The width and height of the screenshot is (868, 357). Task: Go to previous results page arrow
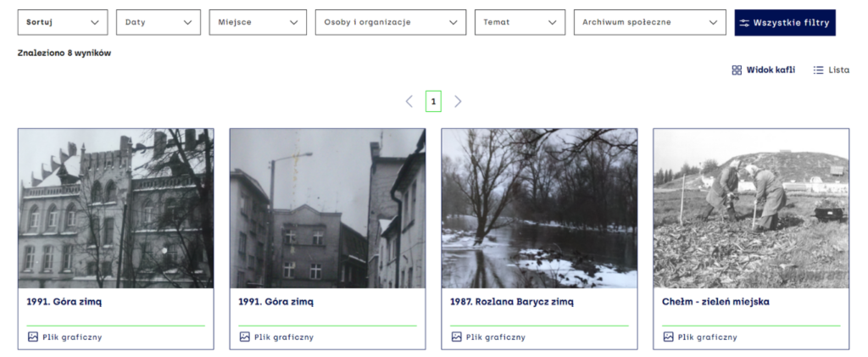(x=409, y=101)
